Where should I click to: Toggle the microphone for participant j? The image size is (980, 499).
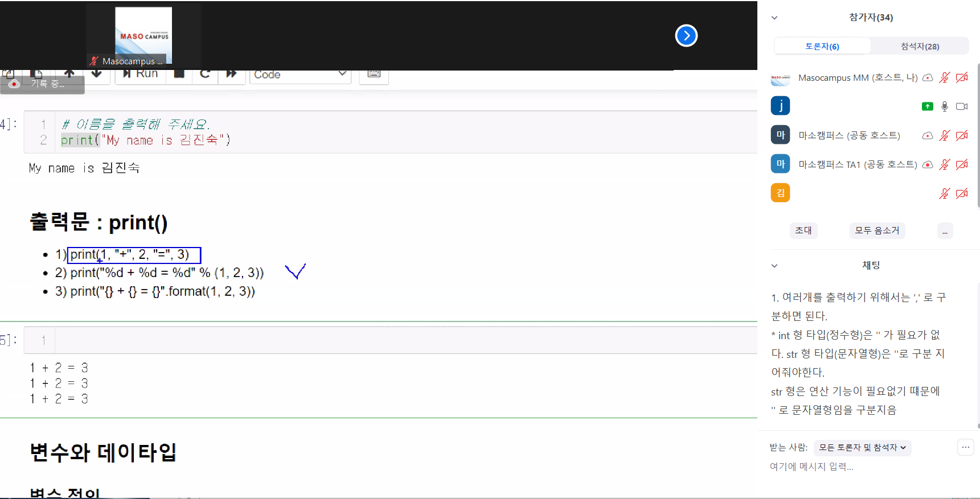[x=945, y=106]
